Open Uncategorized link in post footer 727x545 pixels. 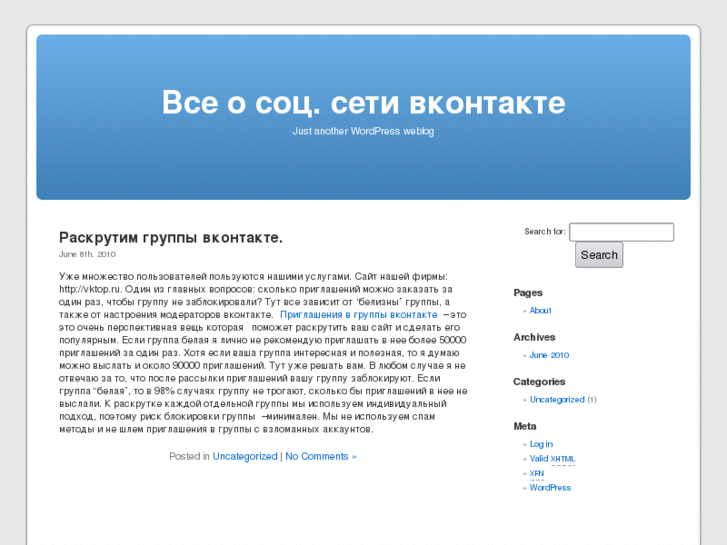[245, 456]
